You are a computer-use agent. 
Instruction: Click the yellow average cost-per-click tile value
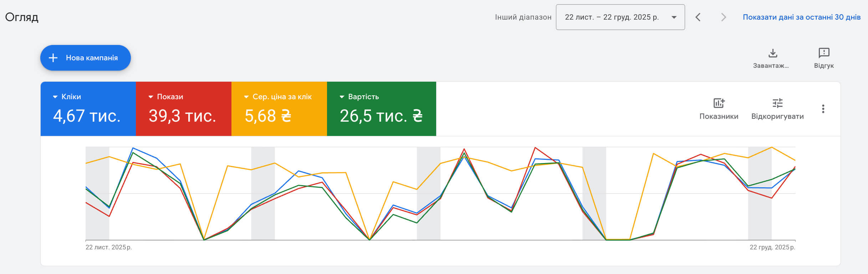pyautogui.click(x=268, y=116)
